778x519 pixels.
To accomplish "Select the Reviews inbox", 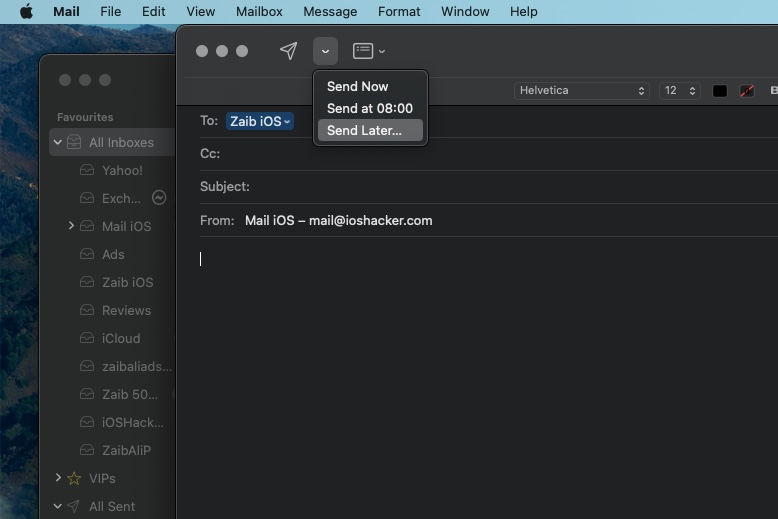I will 127,311.
